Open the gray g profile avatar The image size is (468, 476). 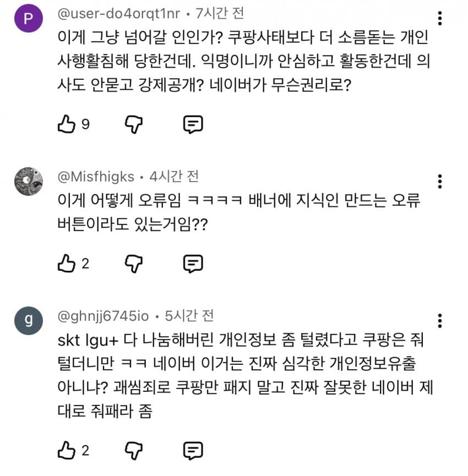(29, 320)
